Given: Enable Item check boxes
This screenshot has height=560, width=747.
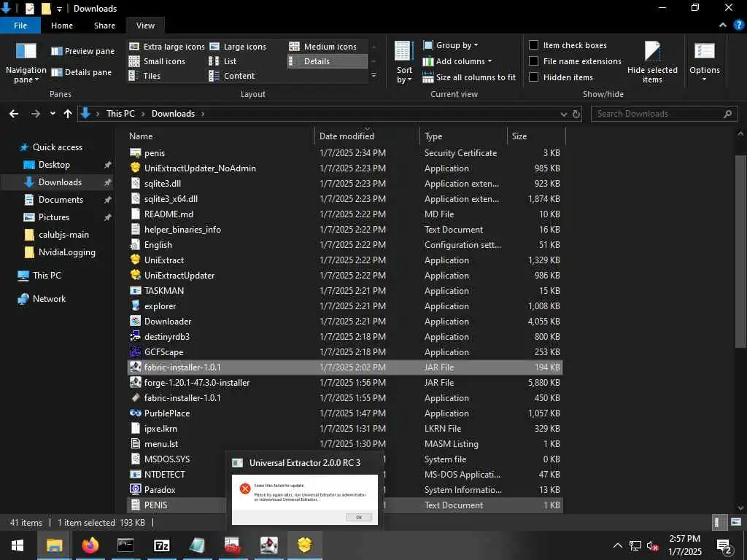Looking at the screenshot, I should point(534,45).
